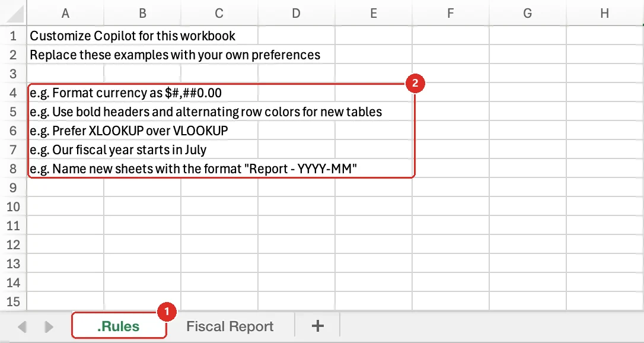Screen dimensions: 644x343
Task: Select row 10 header
Action: [x=13, y=207]
